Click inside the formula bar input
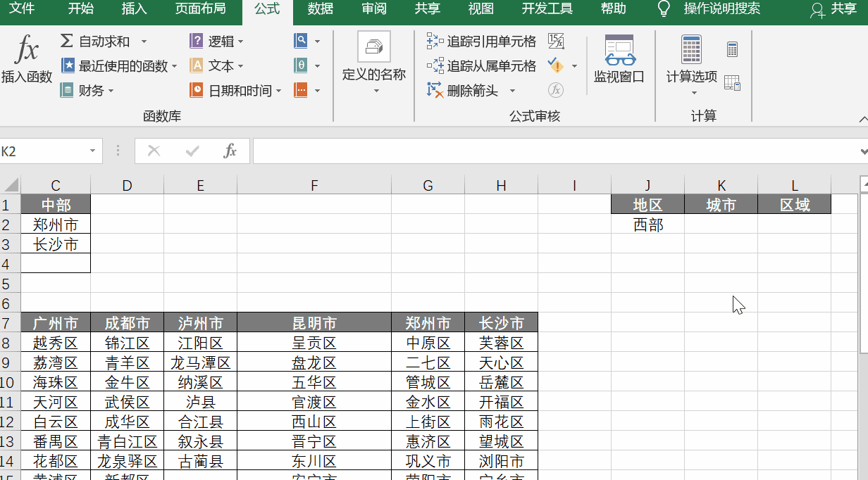Screen dimensions: 868x480 (x=554, y=151)
